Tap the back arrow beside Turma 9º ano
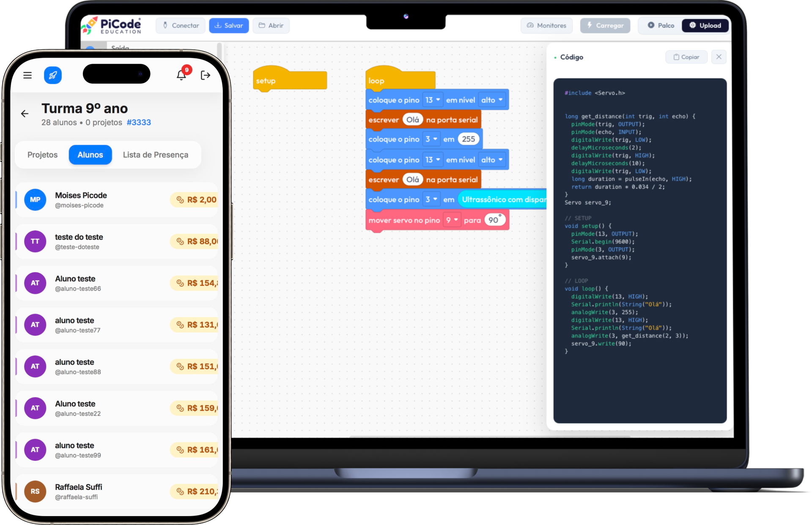 coord(25,113)
